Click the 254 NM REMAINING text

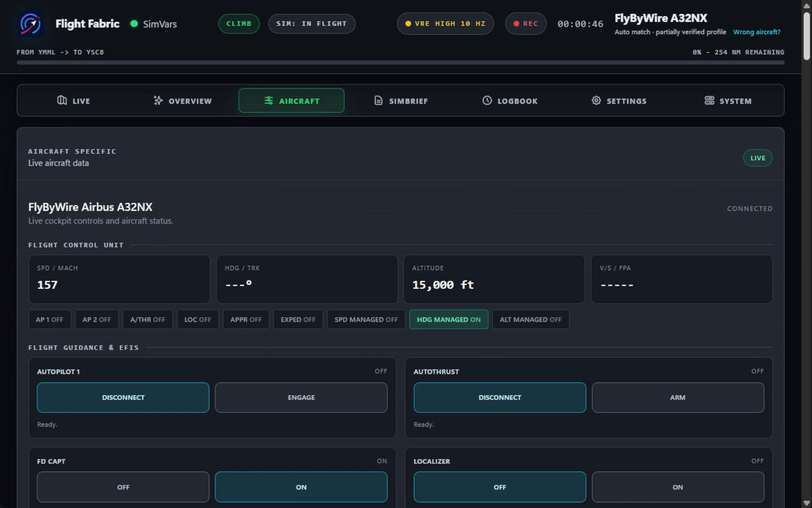coord(750,52)
